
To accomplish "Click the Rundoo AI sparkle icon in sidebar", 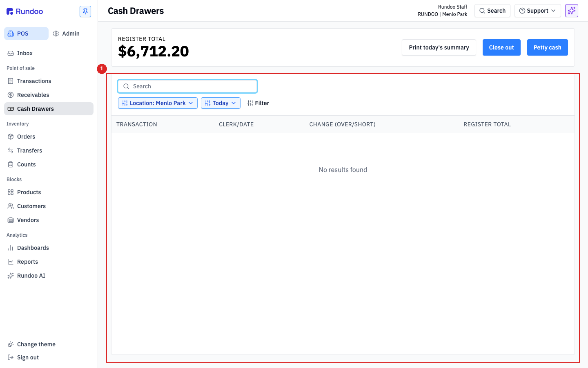I will [x=11, y=276].
